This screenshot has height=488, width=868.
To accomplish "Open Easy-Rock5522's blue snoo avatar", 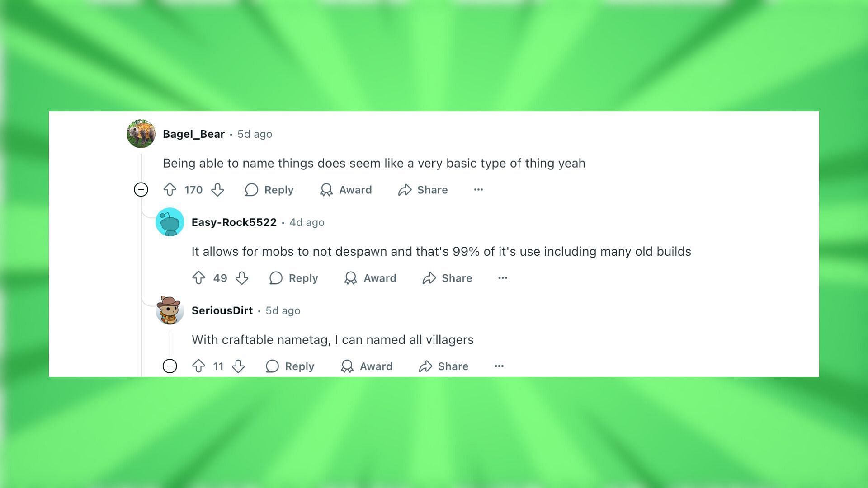I will click(x=170, y=222).
